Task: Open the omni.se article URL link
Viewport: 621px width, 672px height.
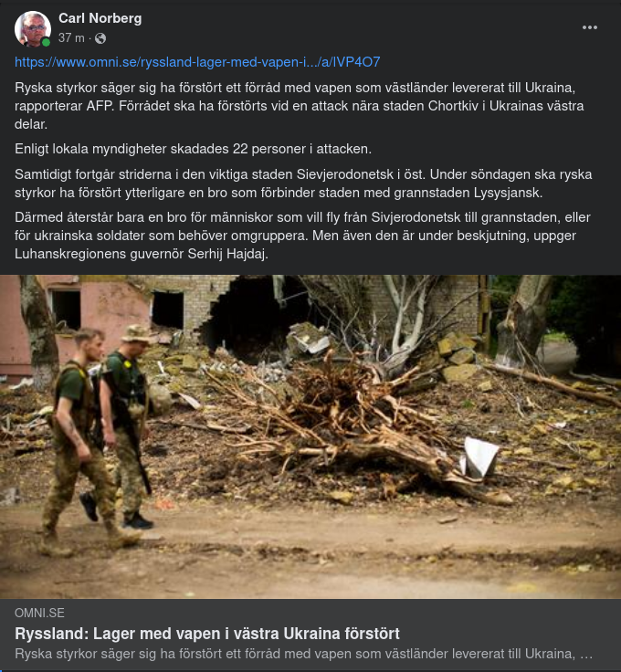Action: [x=197, y=62]
